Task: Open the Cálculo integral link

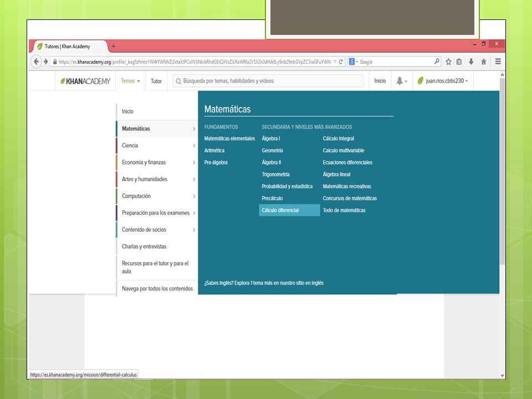Action: pyautogui.click(x=338, y=139)
